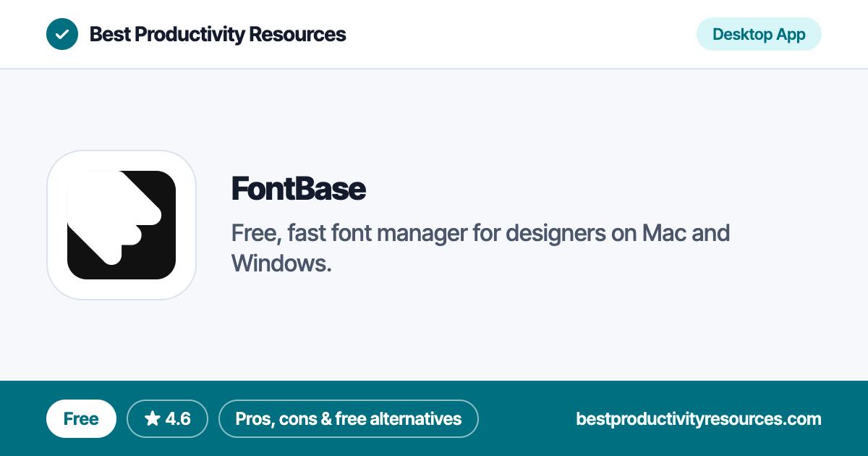Open Pros, cons & free alternatives
Viewport: 868px width, 456px height.
[x=349, y=418]
